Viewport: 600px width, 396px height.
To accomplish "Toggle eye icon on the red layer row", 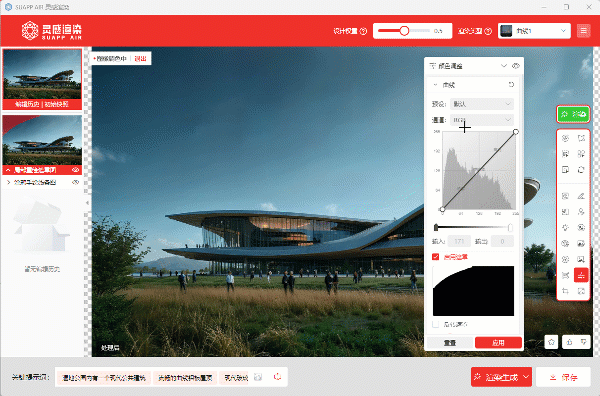I will pos(75,170).
